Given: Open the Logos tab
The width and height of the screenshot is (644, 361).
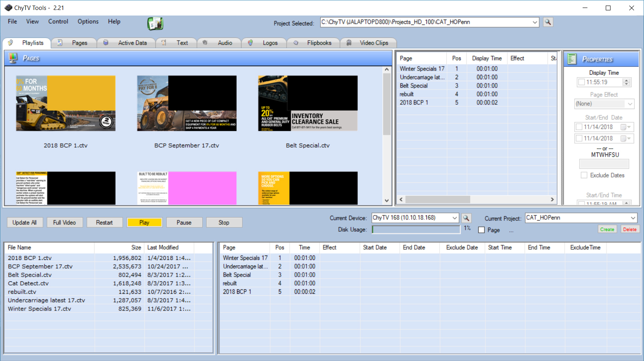Looking at the screenshot, I should tap(264, 43).
